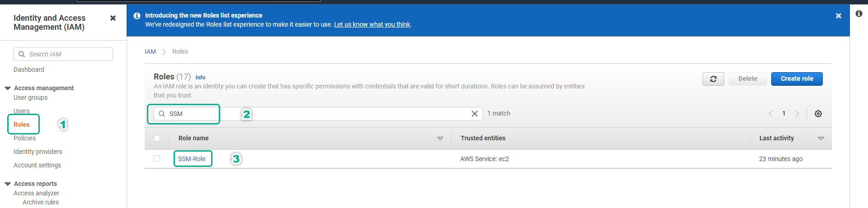868x208 pixels.
Task: Click the refresh roles icon button
Action: [x=713, y=79]
